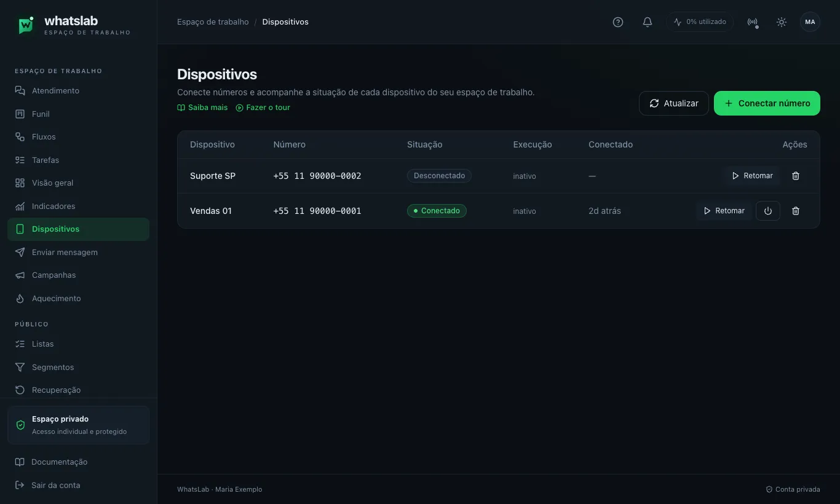Go to Segmentos in the sidebar
Image resolution: width=840 pixels, height=504 pixels.
click(x=78, y=367)
